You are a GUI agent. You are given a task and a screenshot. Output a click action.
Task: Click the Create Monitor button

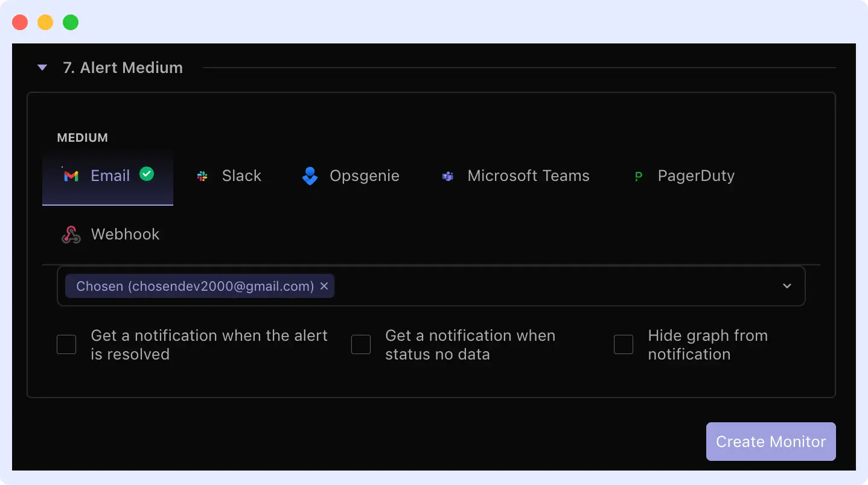pyautogui.click(x=770, y=441)
